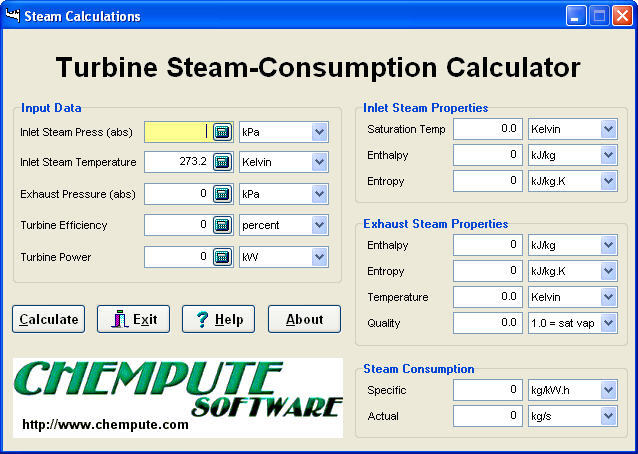Click the Inlet Steam Press input field
This screenshot has width=638, height=454.
click(177, 132)
